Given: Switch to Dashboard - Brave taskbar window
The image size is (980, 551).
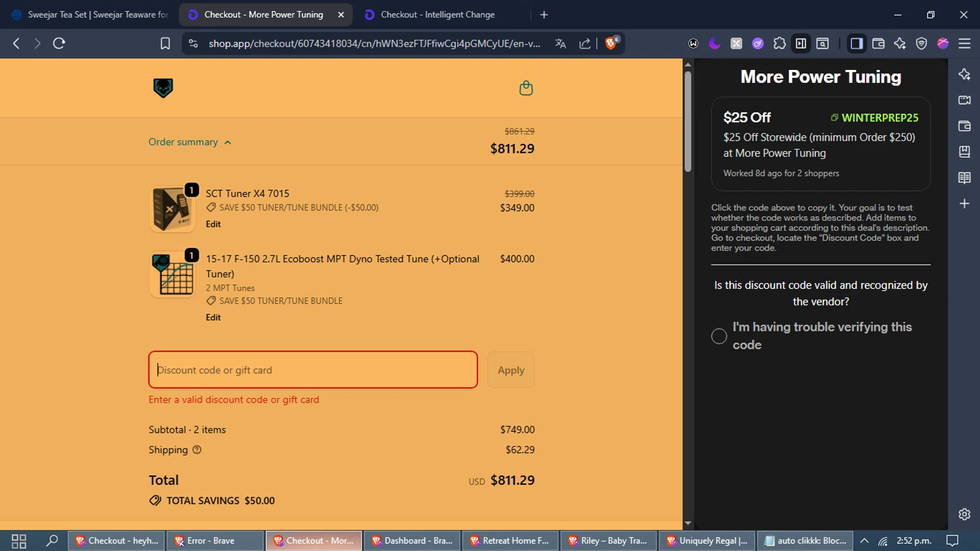Looking at the screenshot, I should [x=412, y=541].
